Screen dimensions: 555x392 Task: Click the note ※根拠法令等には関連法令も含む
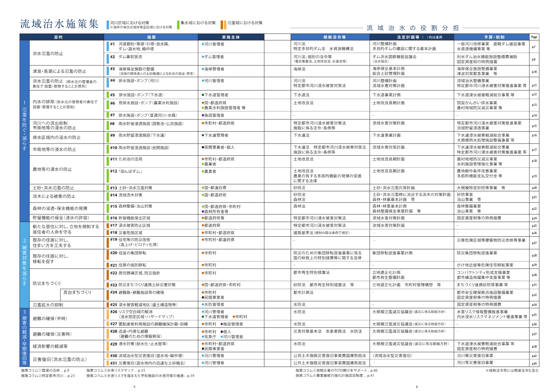tap(512, 370)
